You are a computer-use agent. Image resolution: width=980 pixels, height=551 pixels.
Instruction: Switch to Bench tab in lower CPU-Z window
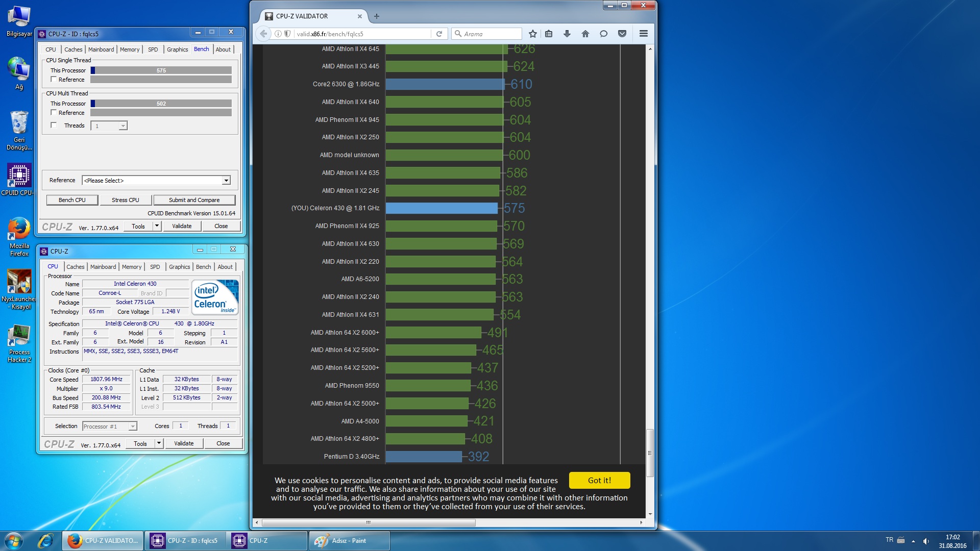tap(203, 267)
